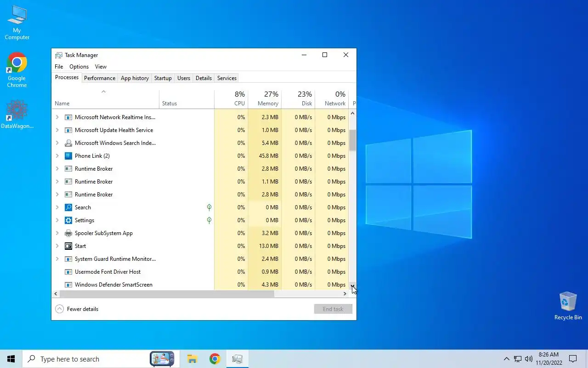This screenshot has height=368, width=588.
Task: Click the scroll up arrow
Action: click(x=353, y=113)
